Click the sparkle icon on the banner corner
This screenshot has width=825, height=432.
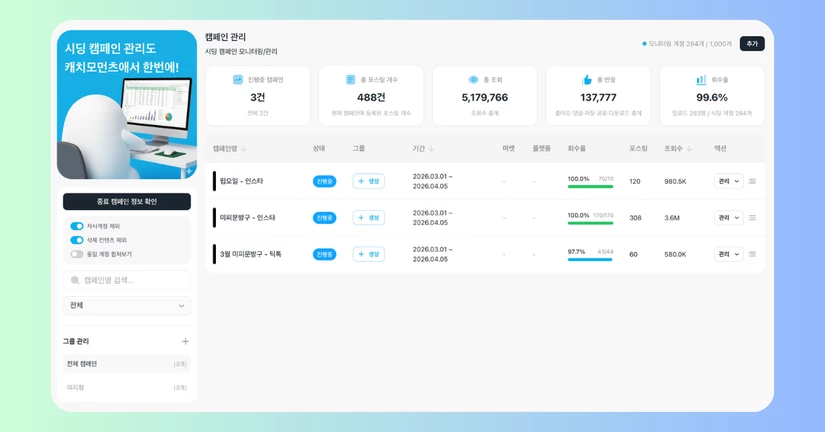click(x=189, y=172)
